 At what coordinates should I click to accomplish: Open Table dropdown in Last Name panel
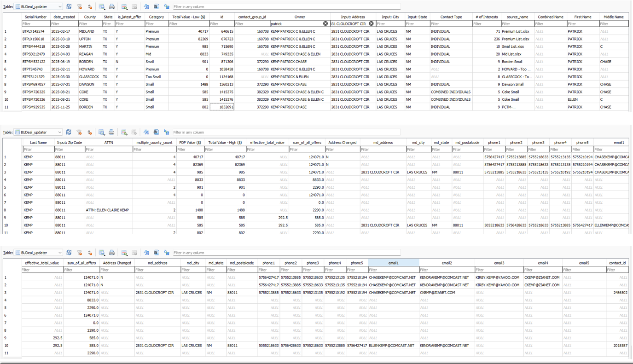(x=39, y=132)
